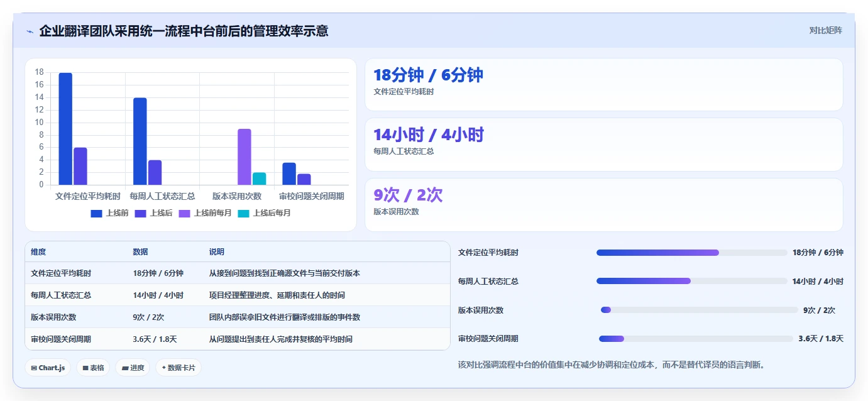Select table row cell 文件定位平均耗时

pyautogui.click(x=61, y=273)
